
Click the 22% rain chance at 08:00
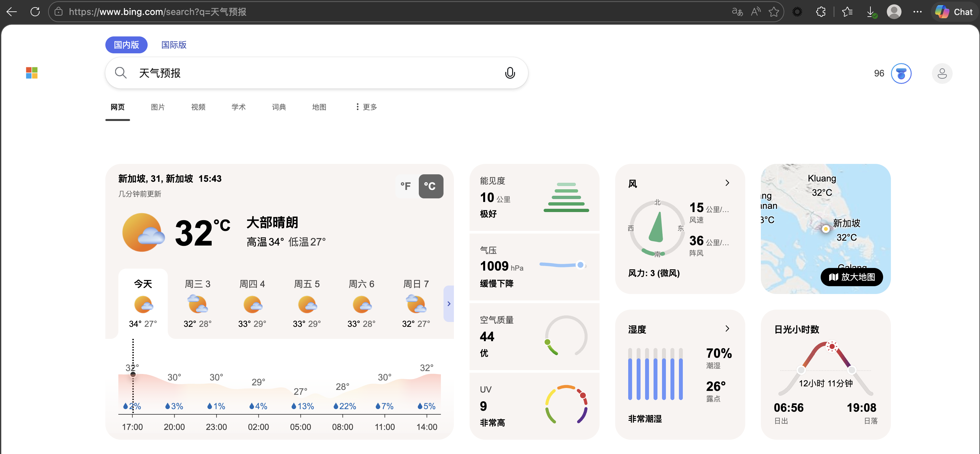point(345,407)
